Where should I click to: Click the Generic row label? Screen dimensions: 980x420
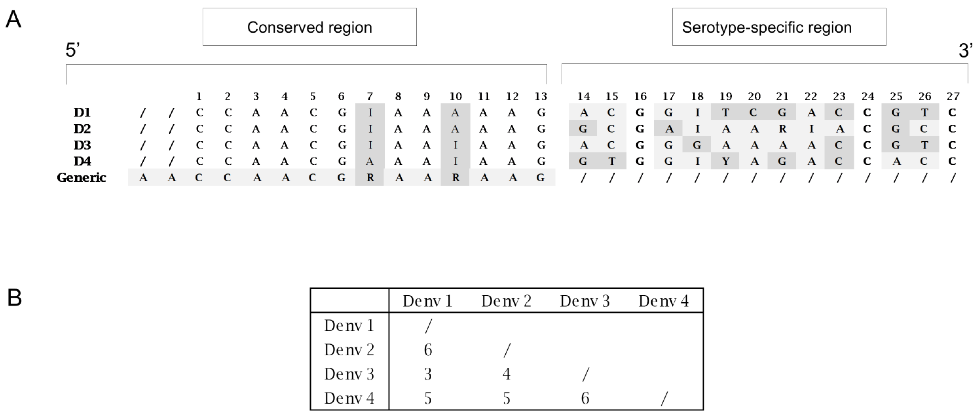point(81,177)
